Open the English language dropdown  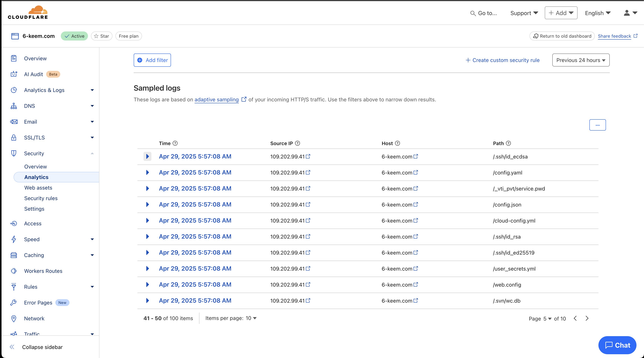click(598, 13)
